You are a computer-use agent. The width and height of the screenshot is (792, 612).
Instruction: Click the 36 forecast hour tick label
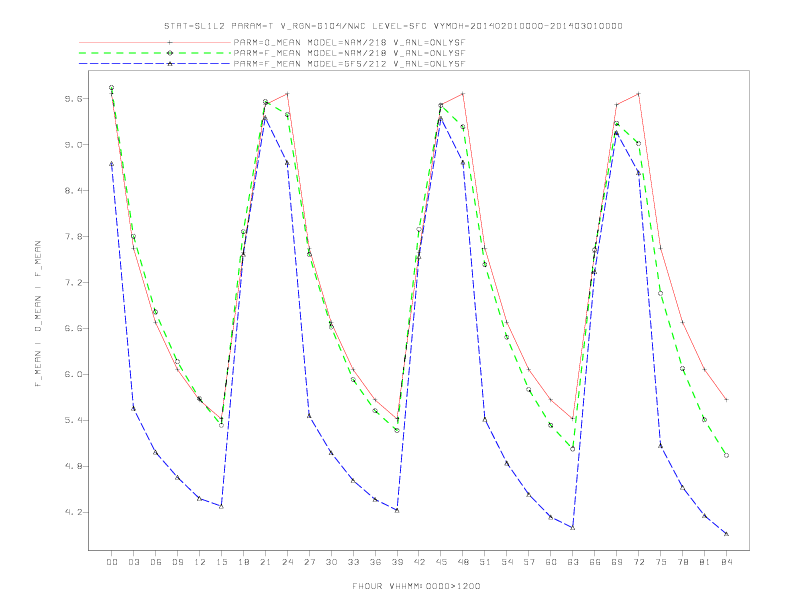[375, 562]
